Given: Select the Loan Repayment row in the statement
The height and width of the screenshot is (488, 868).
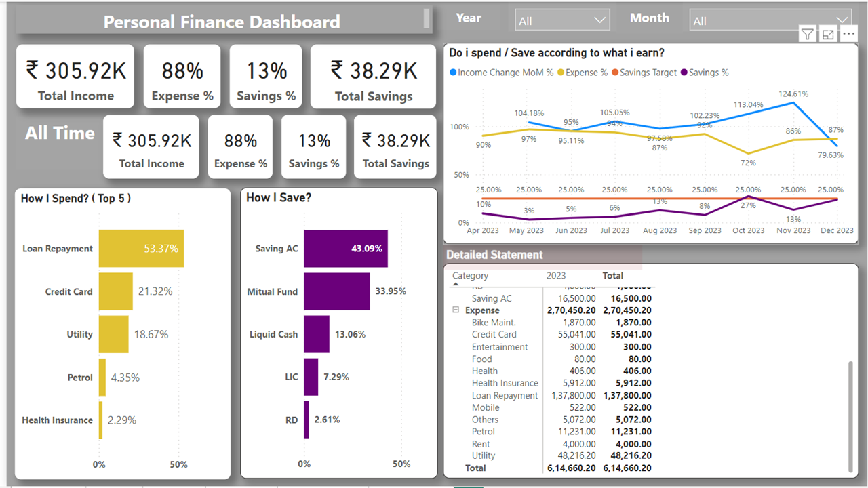Looking at the screenshot, I should click(x=505, y=395).
